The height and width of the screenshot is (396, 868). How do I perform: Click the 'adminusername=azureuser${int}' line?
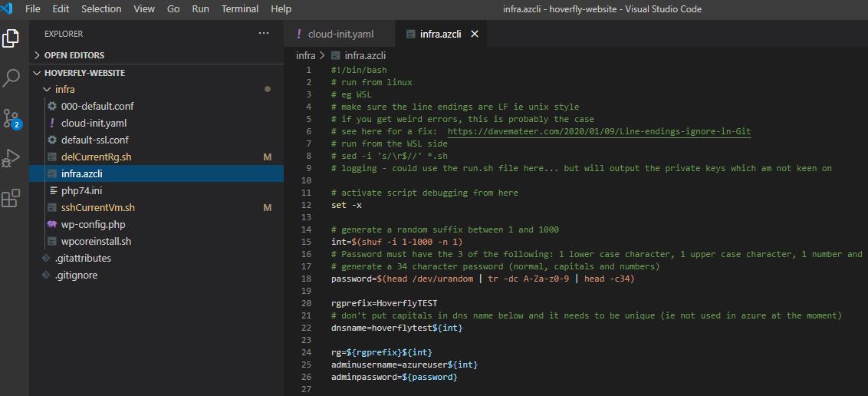point(404,365)
